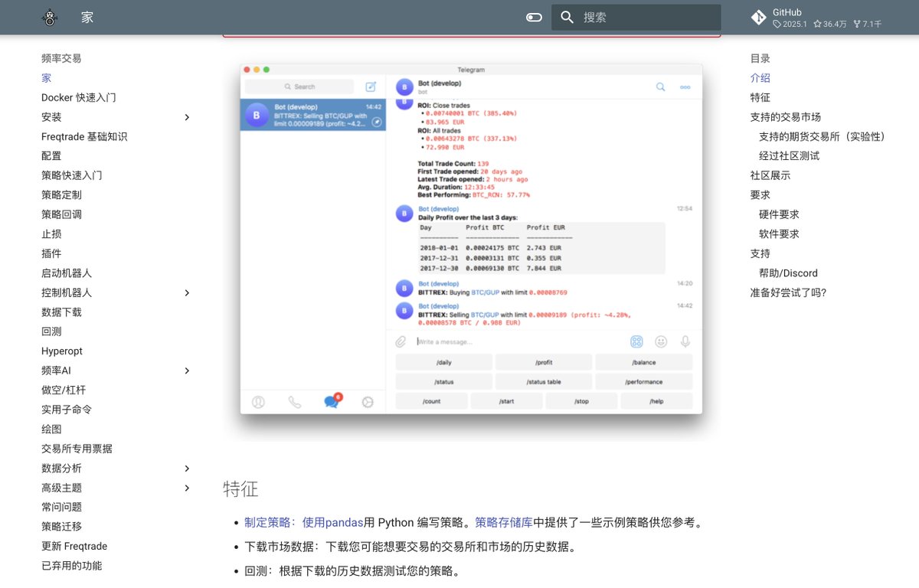
Task: Open the Contacts icon in Telegram bottom bar
Action: point(258,400)
